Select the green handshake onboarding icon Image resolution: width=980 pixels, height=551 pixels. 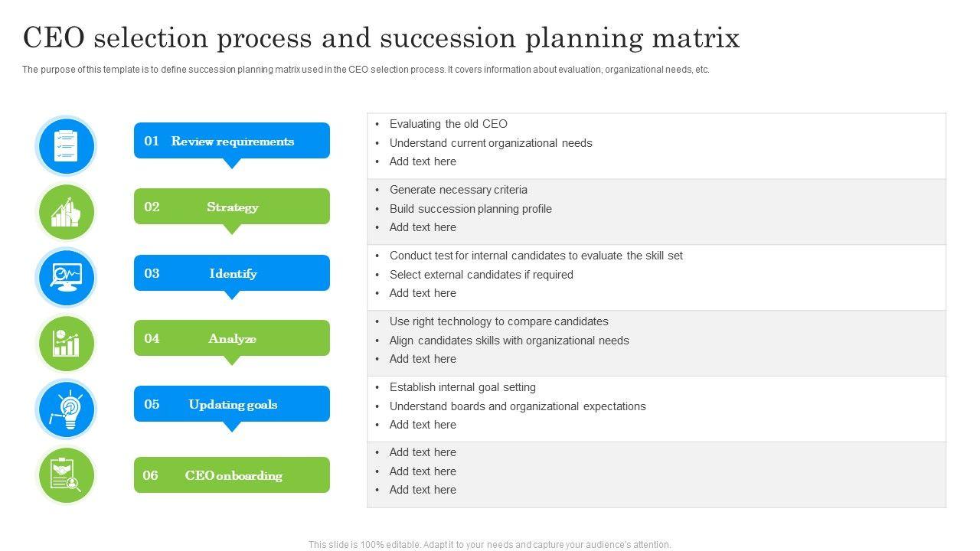pyautogui.click(x=66, y=475)
